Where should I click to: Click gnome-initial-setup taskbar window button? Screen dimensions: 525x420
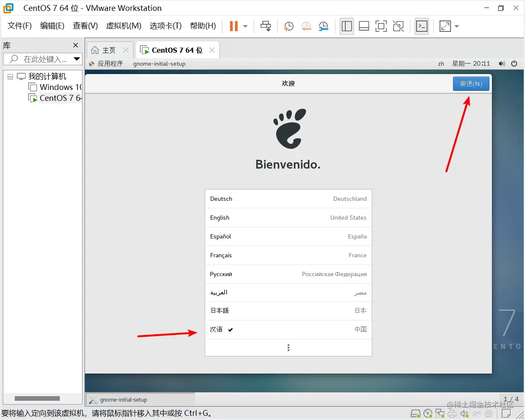point(140,400)
